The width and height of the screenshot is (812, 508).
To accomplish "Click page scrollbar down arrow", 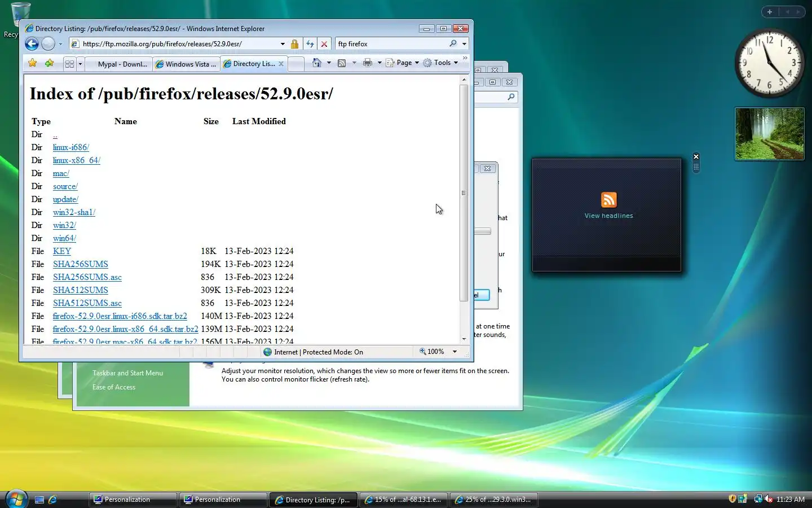I will coord(464,339).
